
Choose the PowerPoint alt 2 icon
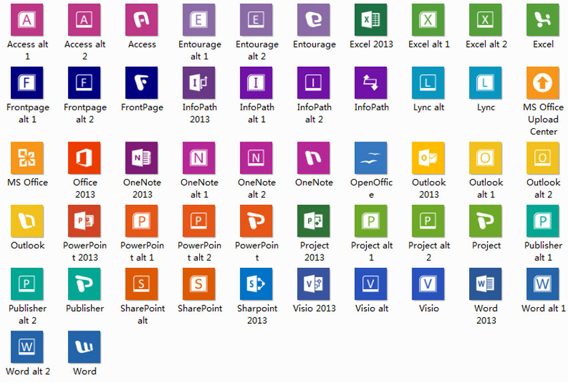click(x=199, y=221)
